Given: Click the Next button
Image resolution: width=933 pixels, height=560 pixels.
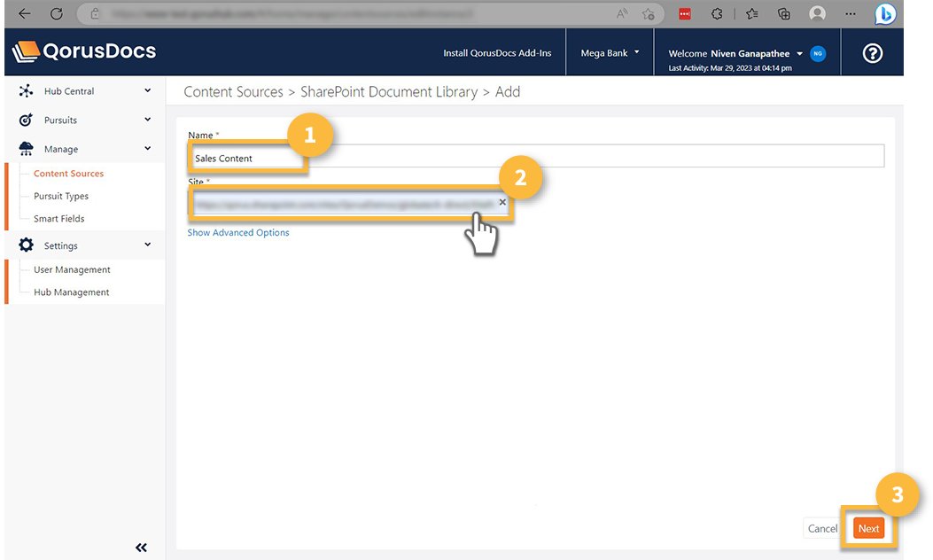Looking at the screenshot, I should [x=868, y=527].
